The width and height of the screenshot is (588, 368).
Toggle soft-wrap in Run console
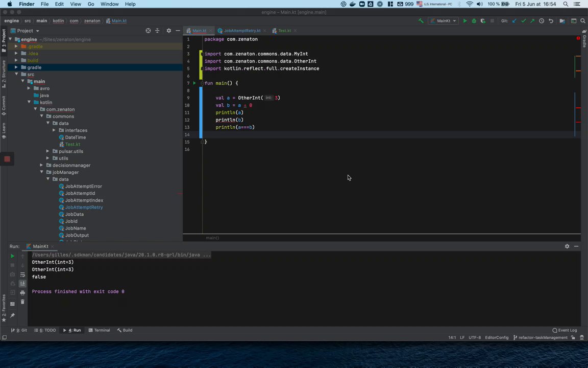22,274
